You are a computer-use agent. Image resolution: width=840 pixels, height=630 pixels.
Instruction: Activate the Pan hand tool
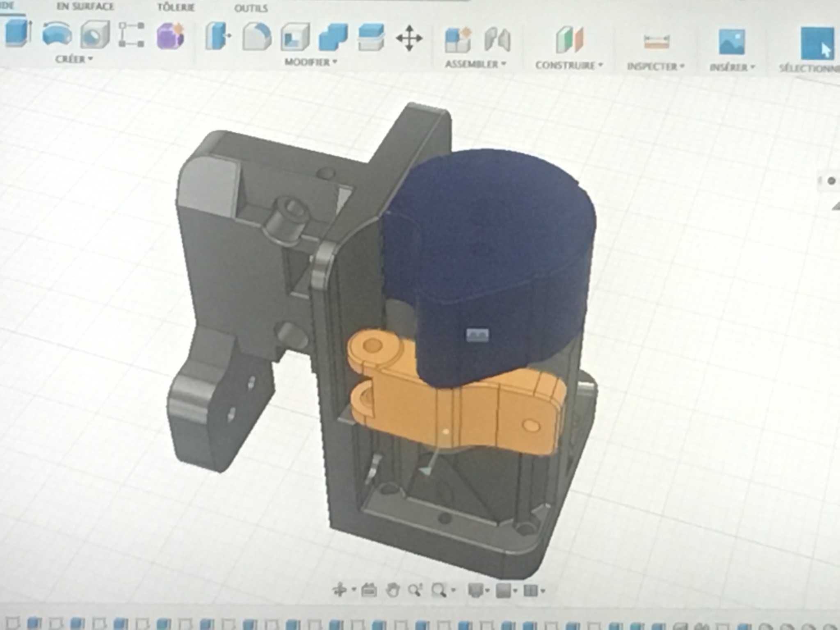pyautogui.click(x=393, y=591)
